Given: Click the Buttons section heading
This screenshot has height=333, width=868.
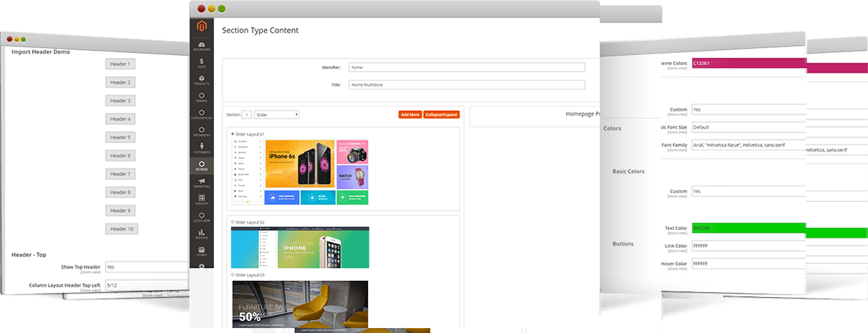Looking at the screenshot, I should click(623, 243).
